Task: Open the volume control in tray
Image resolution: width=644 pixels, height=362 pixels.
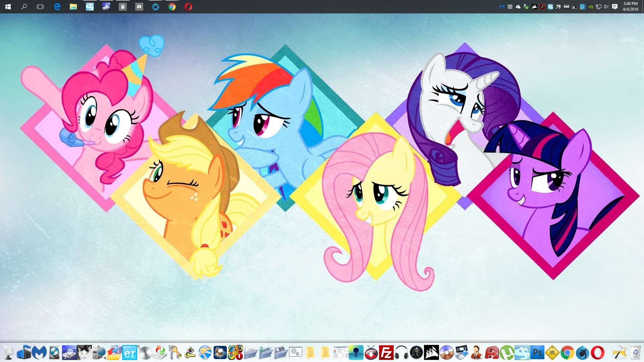Action: 606,7
